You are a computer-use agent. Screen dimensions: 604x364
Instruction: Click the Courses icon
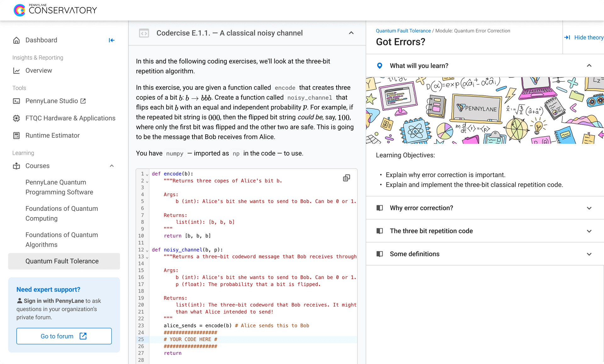pos(17,166)
